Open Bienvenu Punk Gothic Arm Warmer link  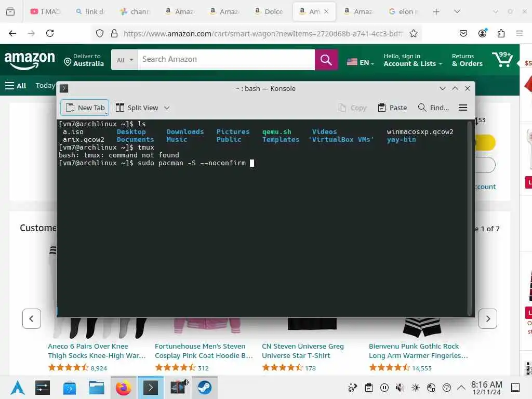[x=418, y=351]
